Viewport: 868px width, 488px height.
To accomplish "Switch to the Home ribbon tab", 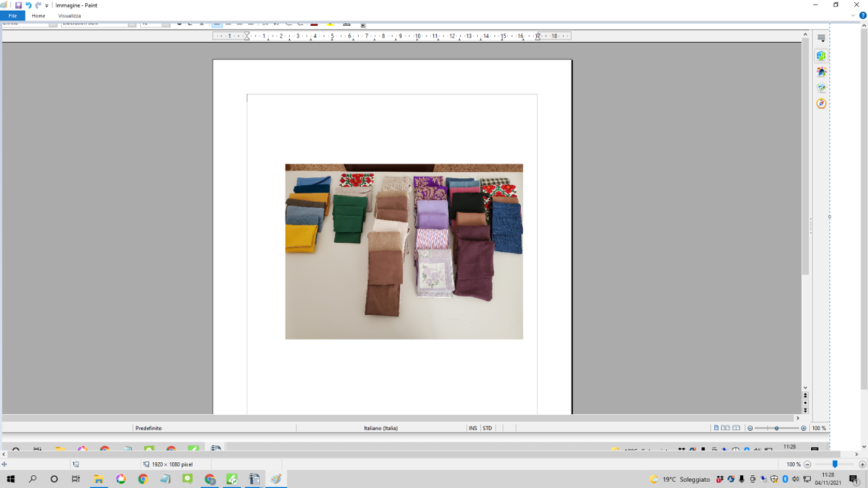I will point(38,15).
